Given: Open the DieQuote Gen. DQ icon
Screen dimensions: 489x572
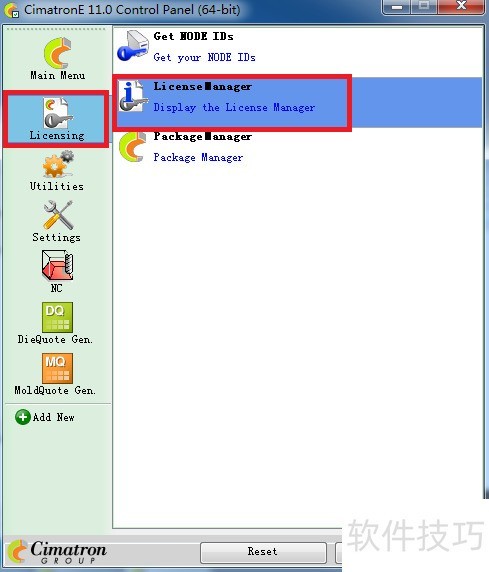Looking at the screenshot, I should coord(57,317).
